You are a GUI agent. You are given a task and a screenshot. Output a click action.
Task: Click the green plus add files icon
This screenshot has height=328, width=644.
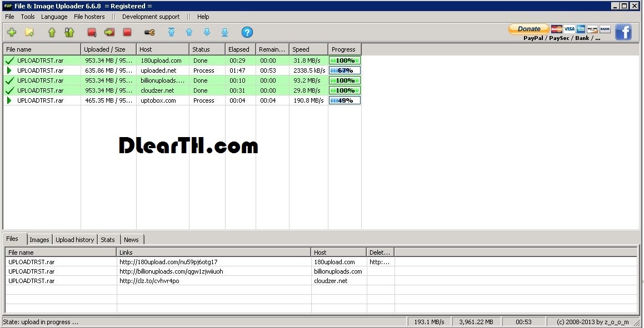[x=11, y=32]
